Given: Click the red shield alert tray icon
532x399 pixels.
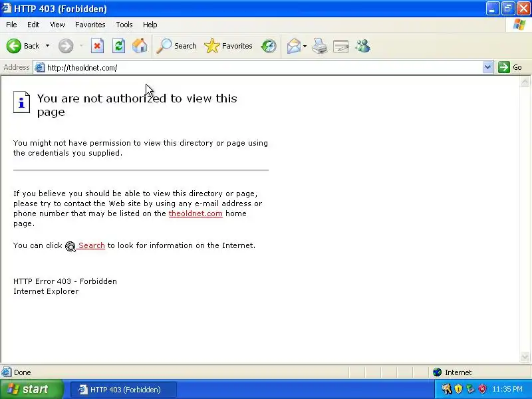Looking at the screenshot, I should coord(482,389).
